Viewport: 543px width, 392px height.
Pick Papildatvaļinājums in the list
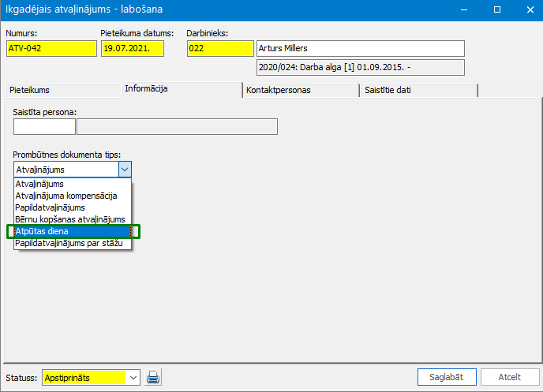[x=73, y=207]
